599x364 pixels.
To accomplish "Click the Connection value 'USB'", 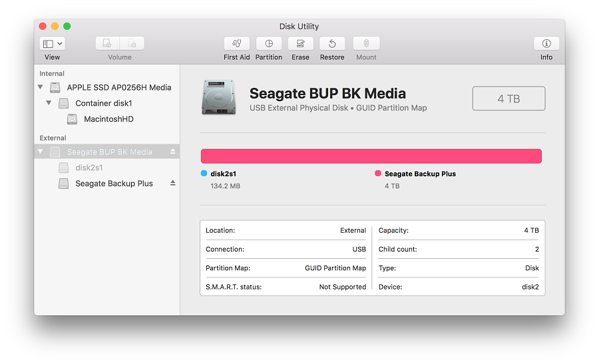I will pos(359,249).
